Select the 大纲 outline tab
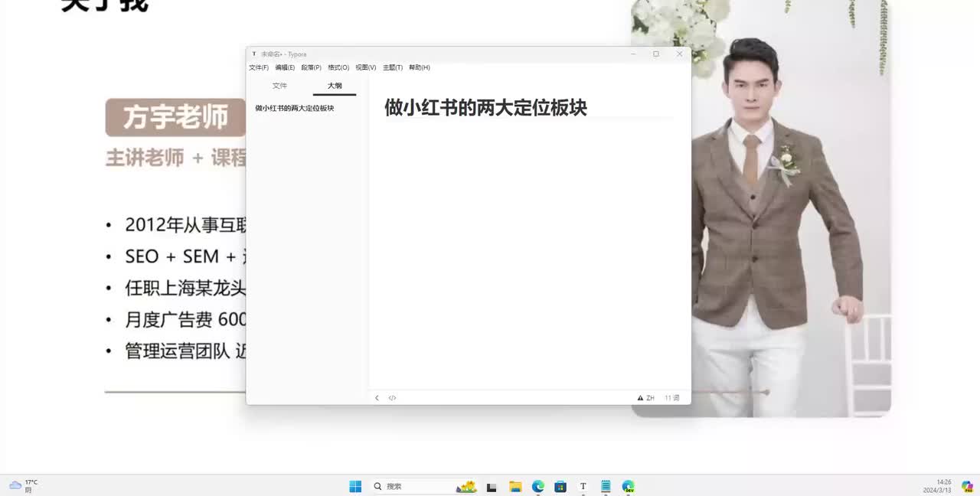980x496 pixels. pos(335,86)
